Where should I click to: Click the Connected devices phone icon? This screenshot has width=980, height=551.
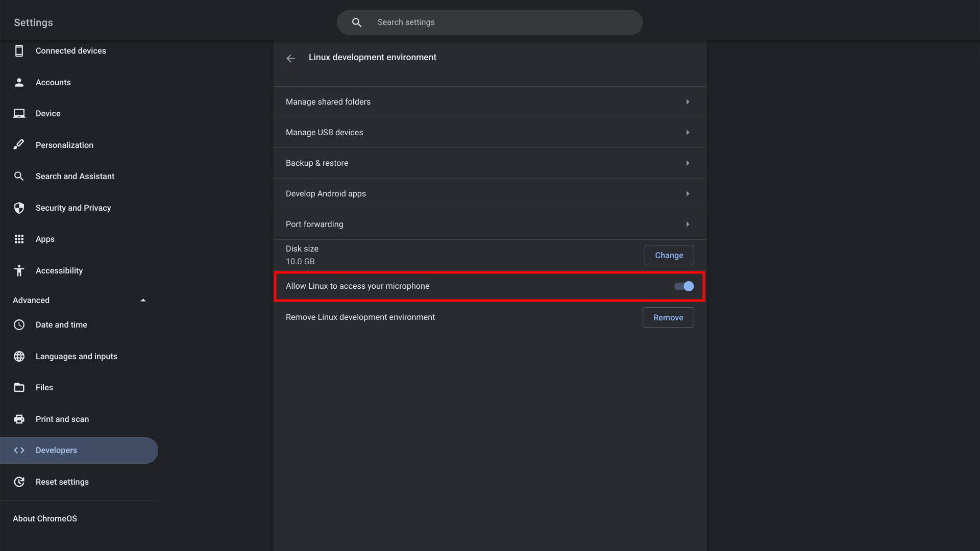click(19, 51)
